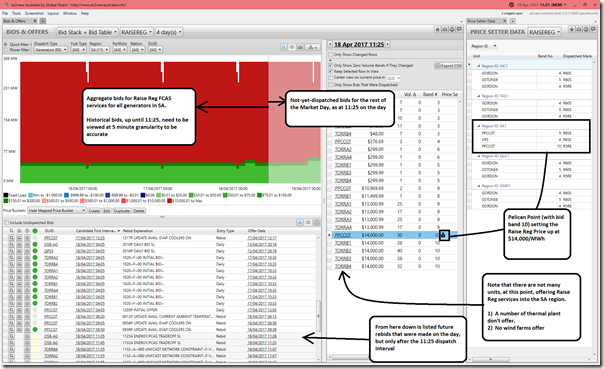Enable Only Show Changed Rows checkbox
The image size is (604, 369).
(x=331, y=55)
